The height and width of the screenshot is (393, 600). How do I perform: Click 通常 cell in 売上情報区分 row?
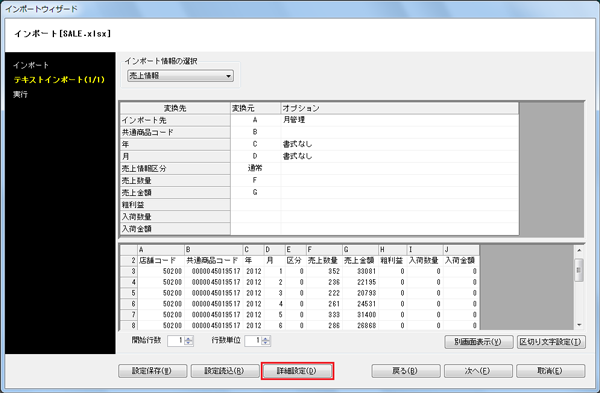pyautogui.click(x=255, y=168)
